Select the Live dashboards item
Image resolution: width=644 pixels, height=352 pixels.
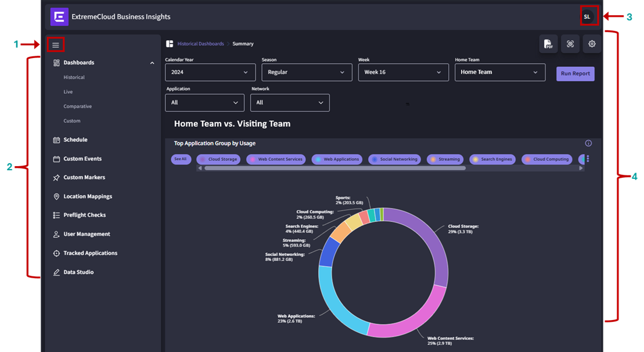[x=69, y=92]
